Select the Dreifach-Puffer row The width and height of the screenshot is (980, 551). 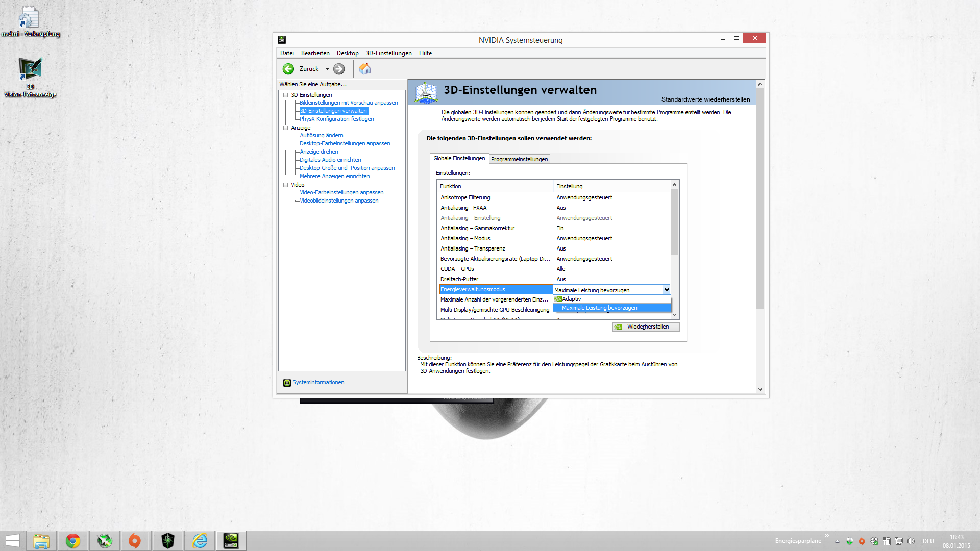[554, 279]
